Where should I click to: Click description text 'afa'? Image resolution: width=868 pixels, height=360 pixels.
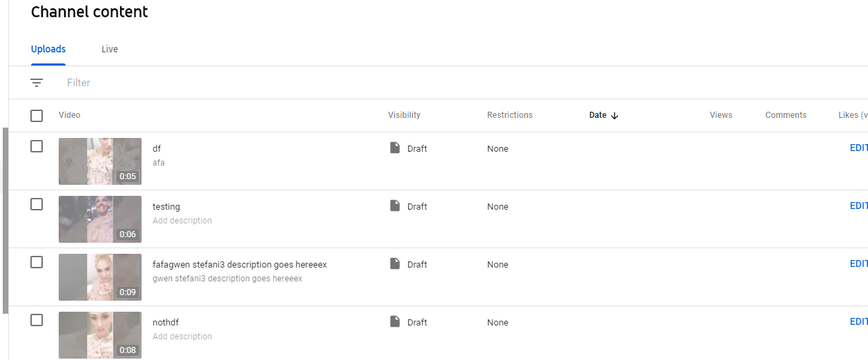click(159, 163)
